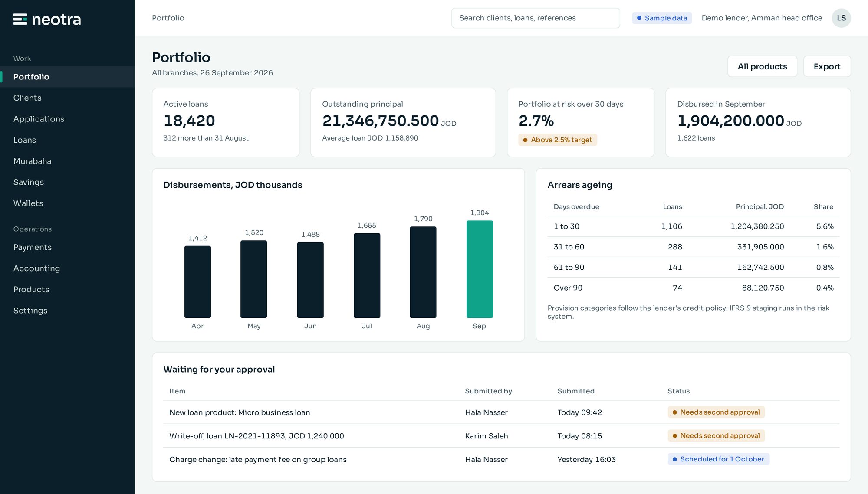Screen dimensions: 868x494
Task: Click the neotra logo
Action: pyautogui.click(x=47, y=19)
